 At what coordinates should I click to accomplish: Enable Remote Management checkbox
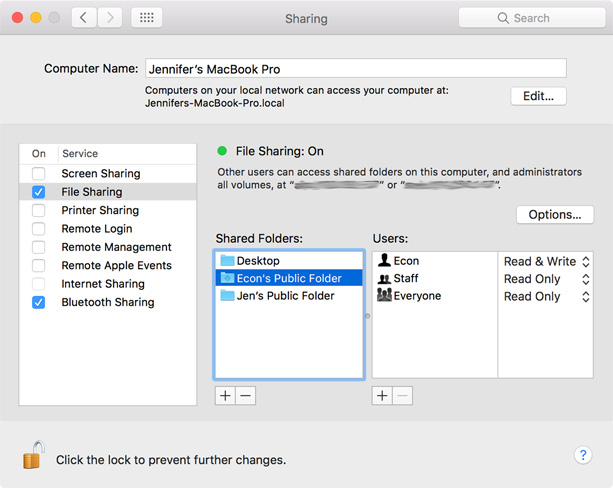[x=38, y=247]
